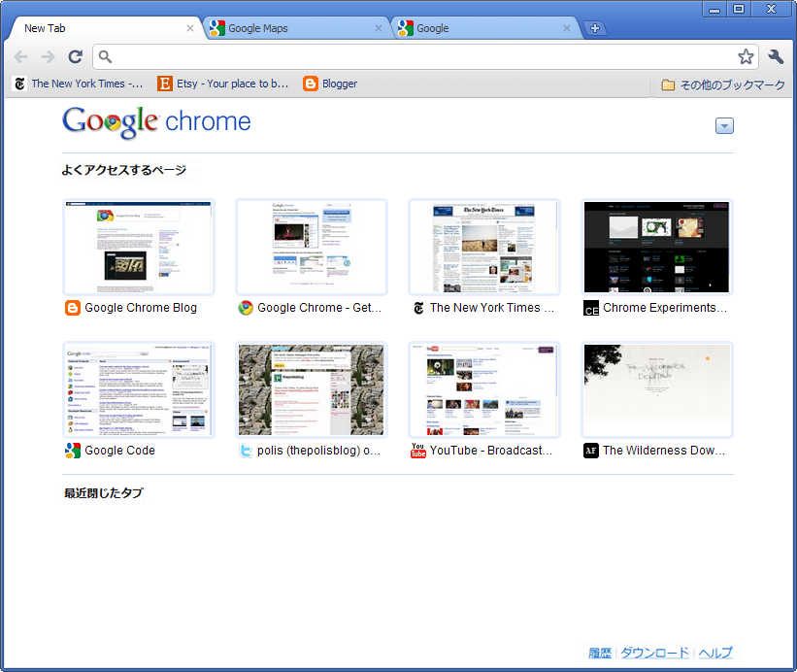Reload the page with the refresh icon
The width and height of the screenshot is (797, 672).
pos(75,57)
